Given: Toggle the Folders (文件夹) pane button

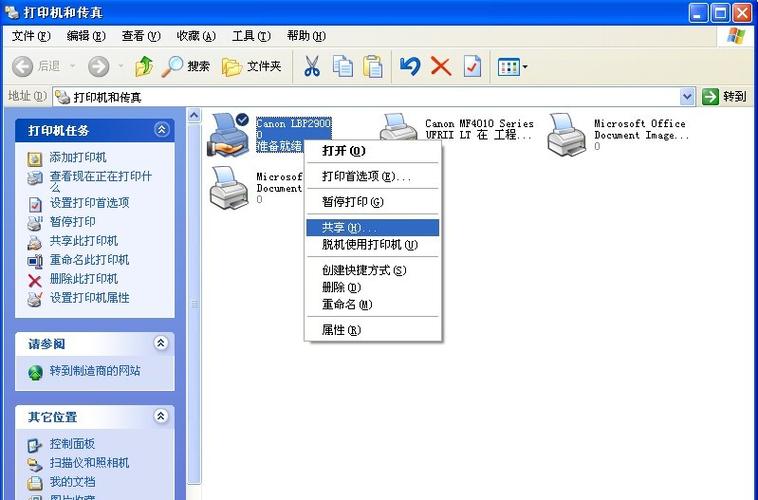Looking at the screenshot, I should [x=251, y=66].
